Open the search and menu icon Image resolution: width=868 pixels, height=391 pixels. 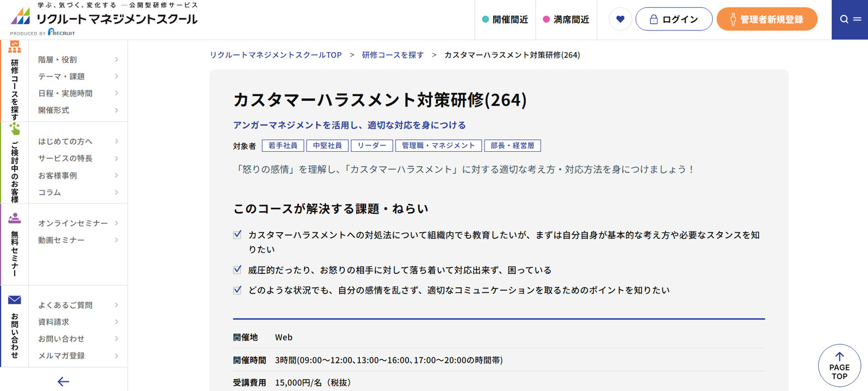(850, 20)
